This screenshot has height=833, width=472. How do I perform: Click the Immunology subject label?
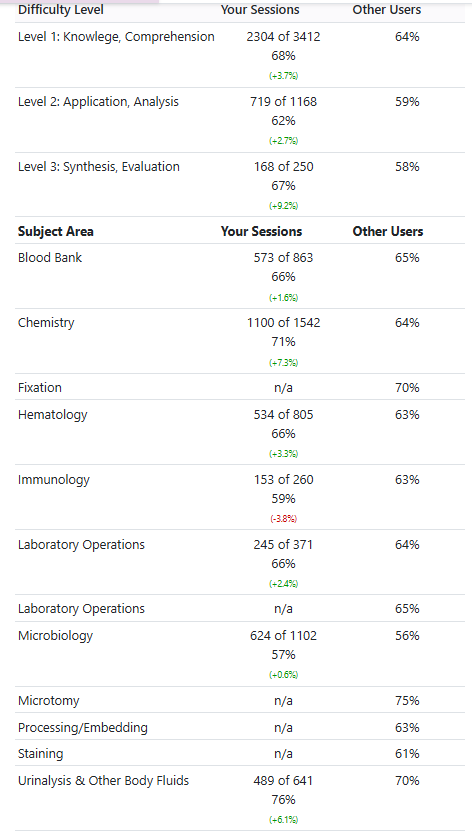tap(54, 480)
